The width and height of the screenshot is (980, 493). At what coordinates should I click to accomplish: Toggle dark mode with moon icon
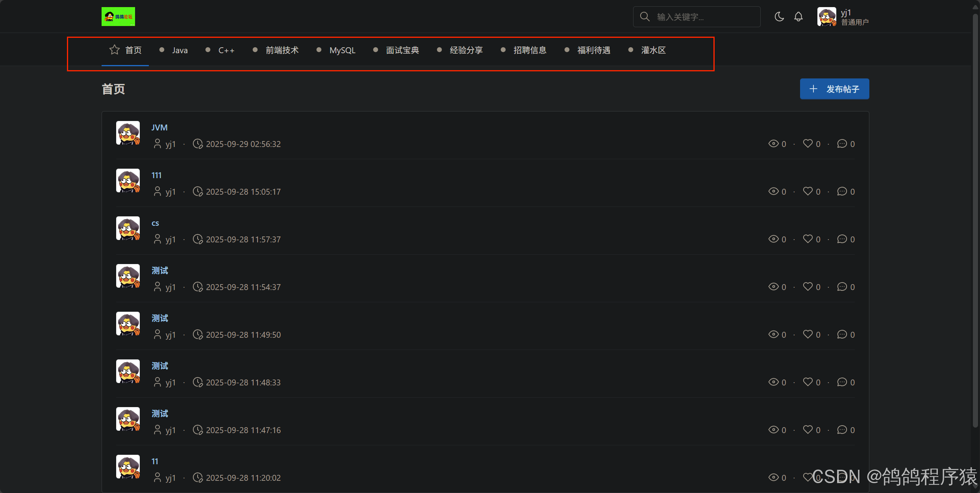tap(779, 17)
